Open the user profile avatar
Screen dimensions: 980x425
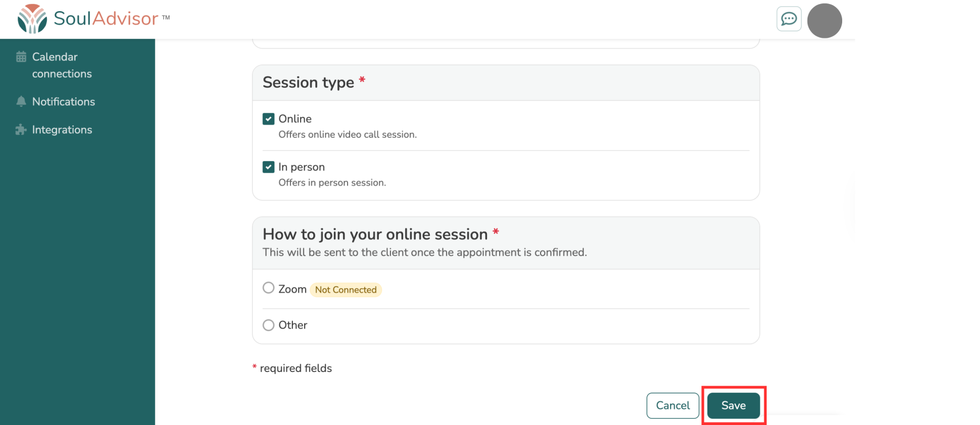[x=824, y=21]
